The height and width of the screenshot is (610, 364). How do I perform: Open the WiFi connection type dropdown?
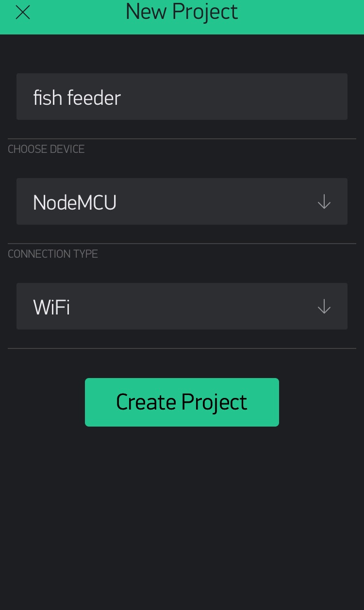coord(182,306)
